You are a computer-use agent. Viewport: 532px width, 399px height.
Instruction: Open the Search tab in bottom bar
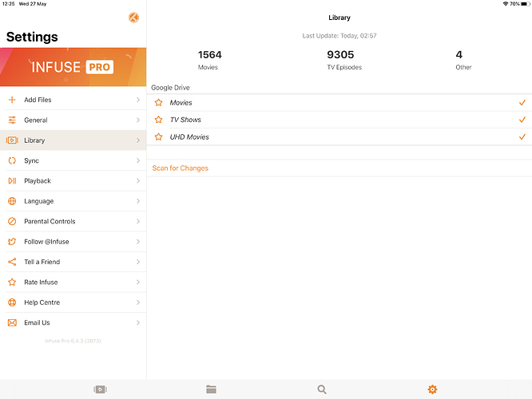[322, 389]
